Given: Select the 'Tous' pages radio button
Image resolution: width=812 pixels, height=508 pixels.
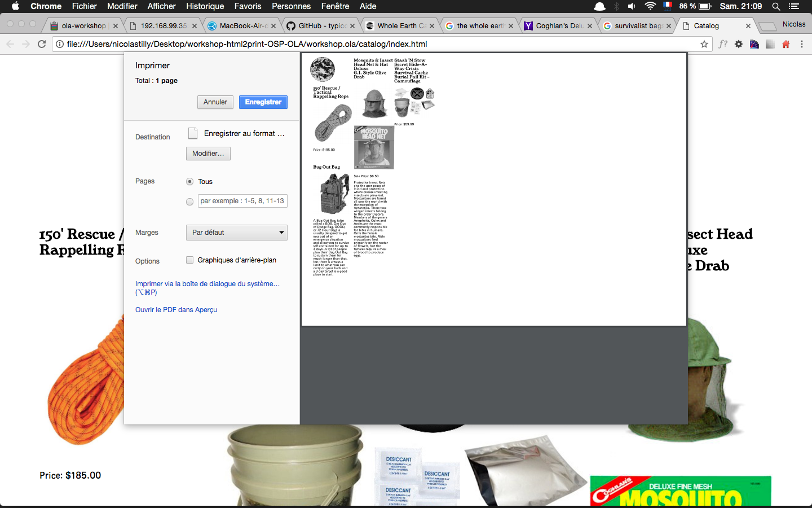Looking at the screenshot, I should 189,182.
